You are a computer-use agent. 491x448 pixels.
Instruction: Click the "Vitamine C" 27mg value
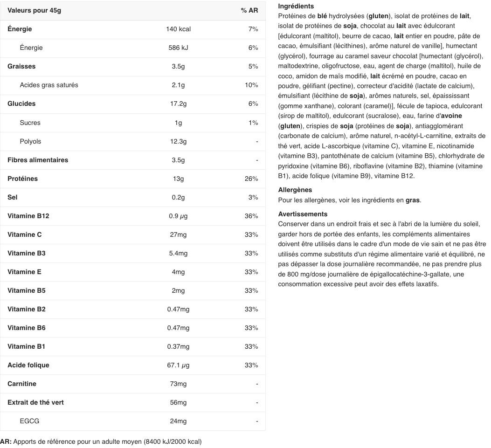click(x=178, y=234)
